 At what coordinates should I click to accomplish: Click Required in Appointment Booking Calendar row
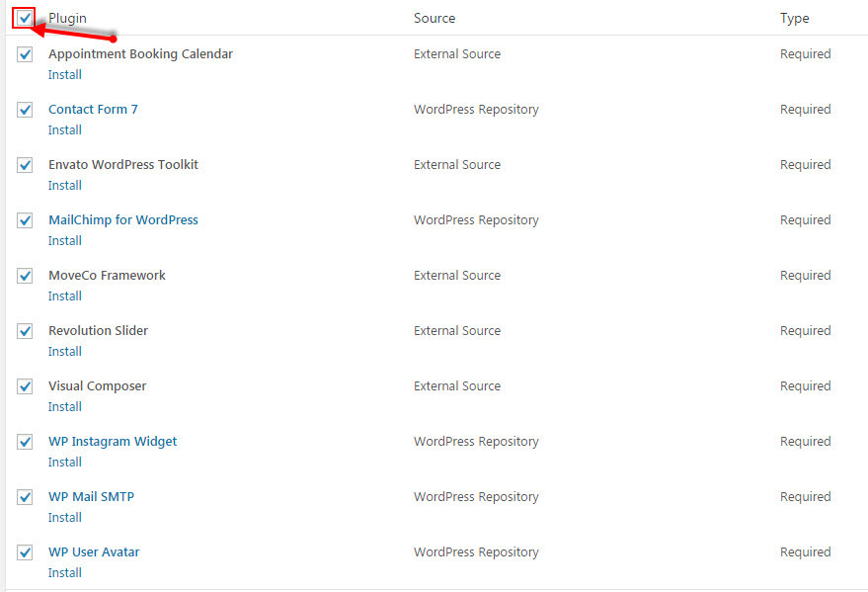(x=806, y=53)
